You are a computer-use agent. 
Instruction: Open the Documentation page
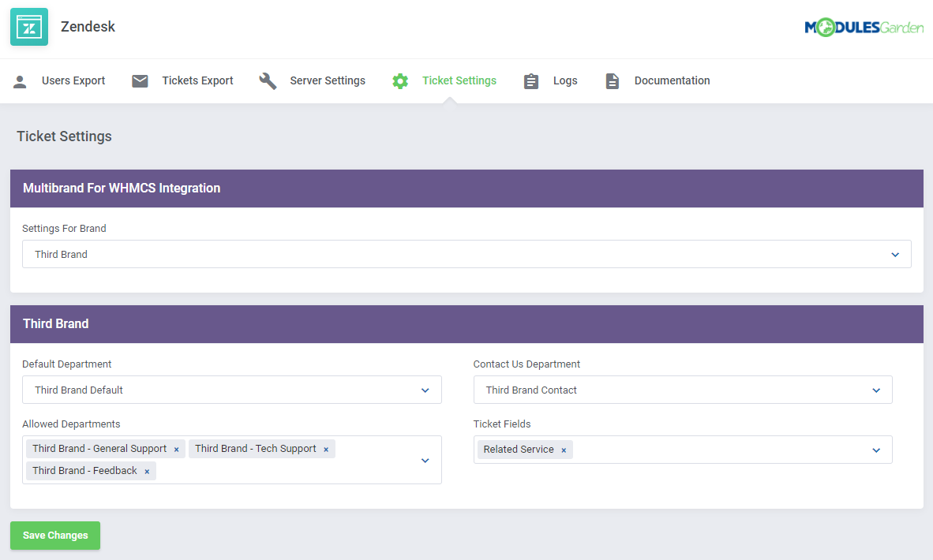point(672,80)
